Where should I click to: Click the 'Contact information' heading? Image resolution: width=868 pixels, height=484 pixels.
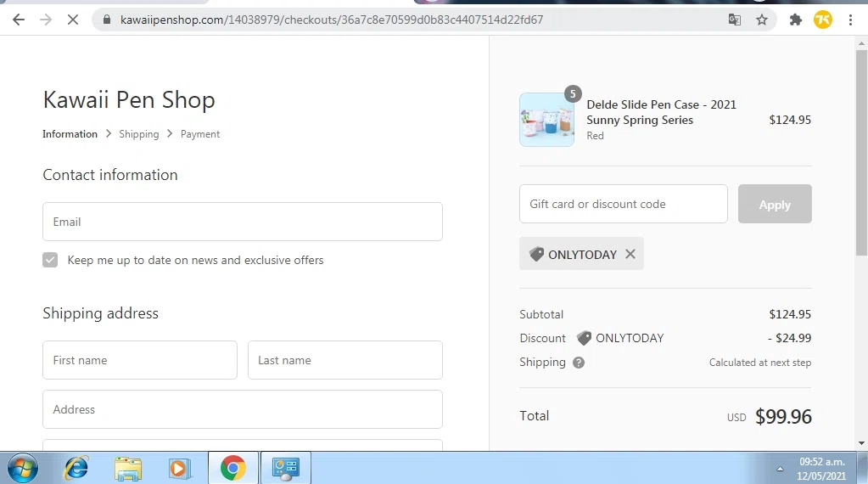(110, 175)
